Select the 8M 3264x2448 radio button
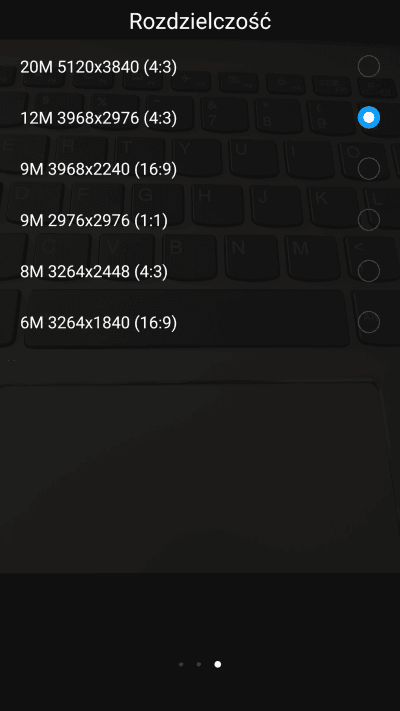 pyautogui.click(x=369, y=271)
